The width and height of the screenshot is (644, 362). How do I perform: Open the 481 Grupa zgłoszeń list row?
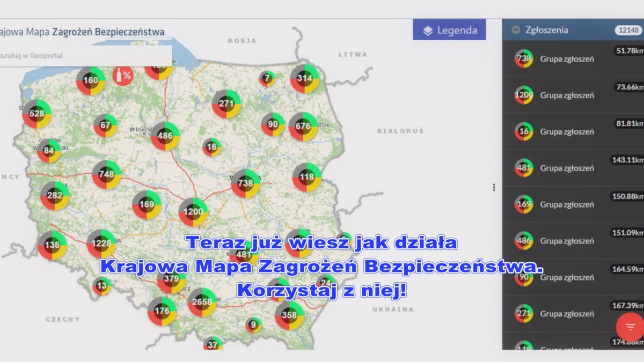click(573, 168)
